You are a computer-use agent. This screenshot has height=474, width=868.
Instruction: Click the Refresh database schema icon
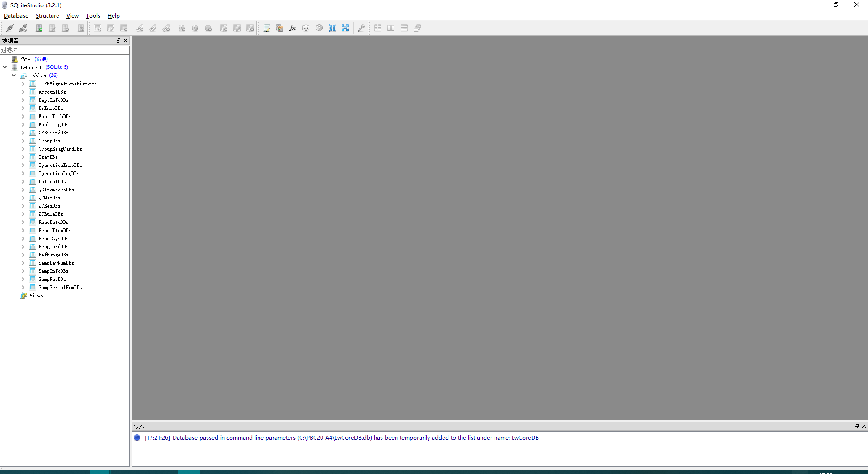coord(81,28)
